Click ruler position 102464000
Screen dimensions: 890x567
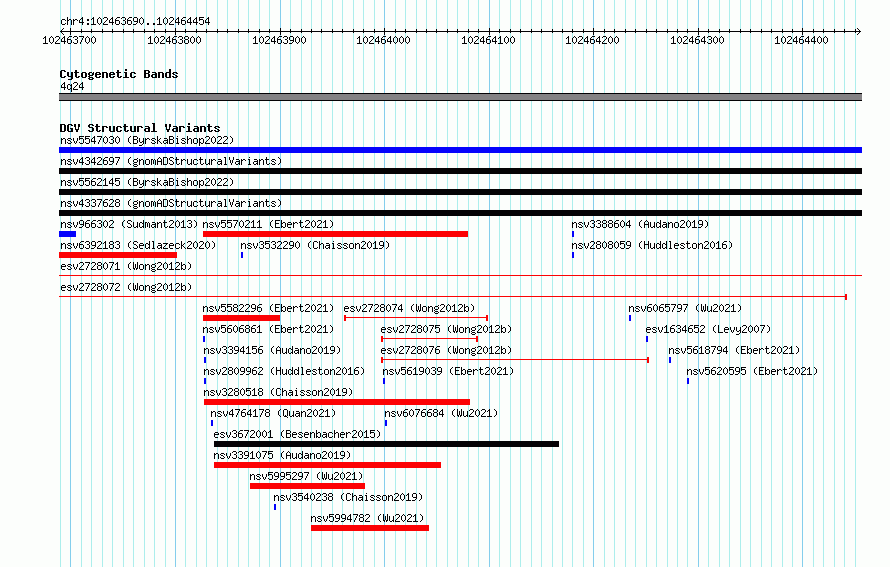tap(383, 40)
